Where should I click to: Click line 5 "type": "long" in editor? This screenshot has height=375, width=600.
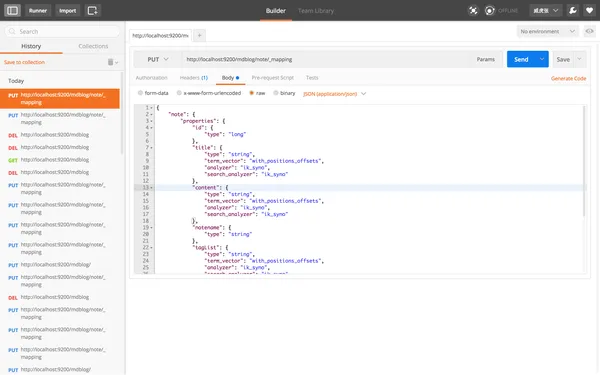tap(225, 134)
